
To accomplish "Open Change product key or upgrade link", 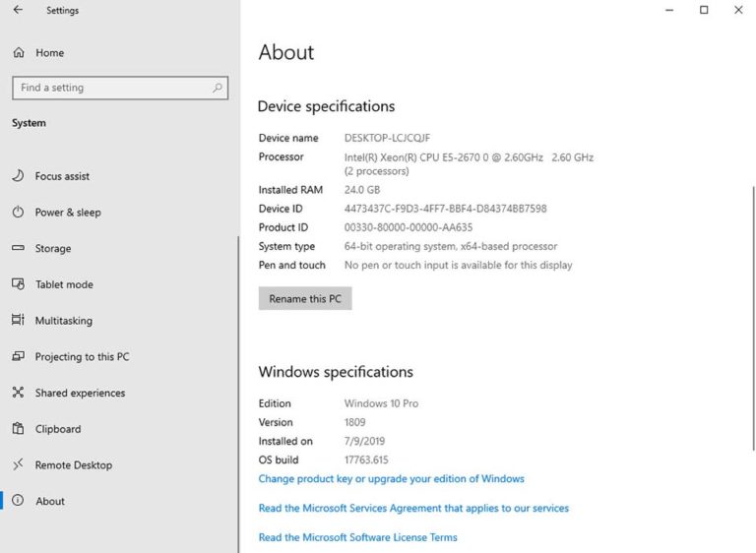I will click(x=391, y=479).
